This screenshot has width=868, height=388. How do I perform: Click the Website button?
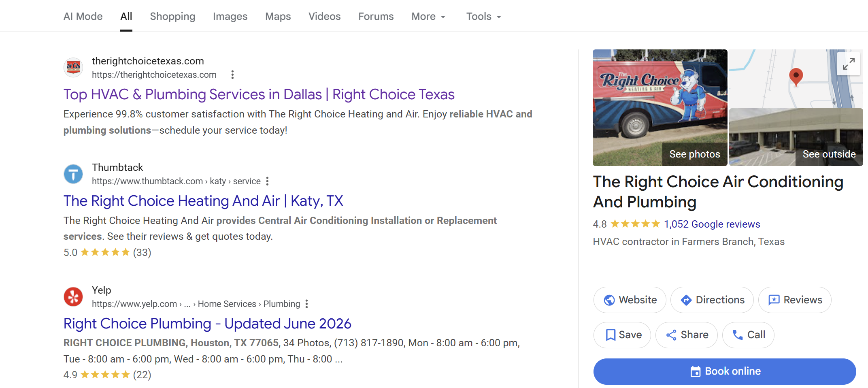click(630, 300)
